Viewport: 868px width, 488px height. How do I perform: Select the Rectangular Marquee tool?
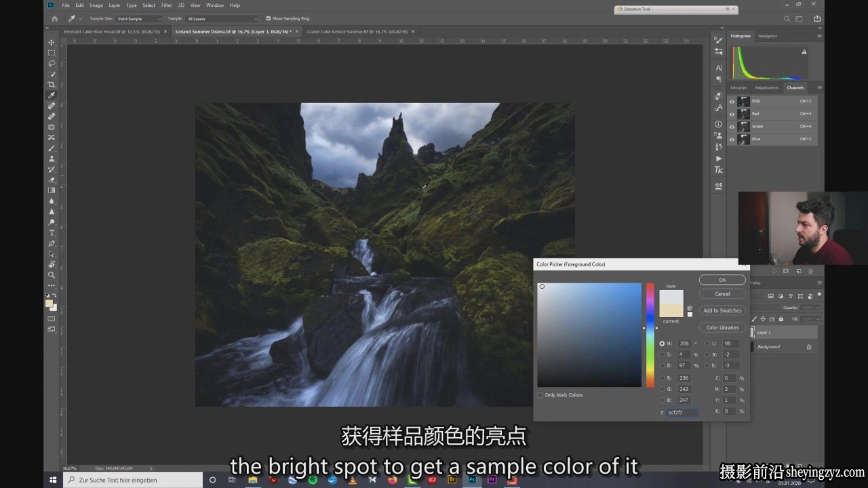52,53
